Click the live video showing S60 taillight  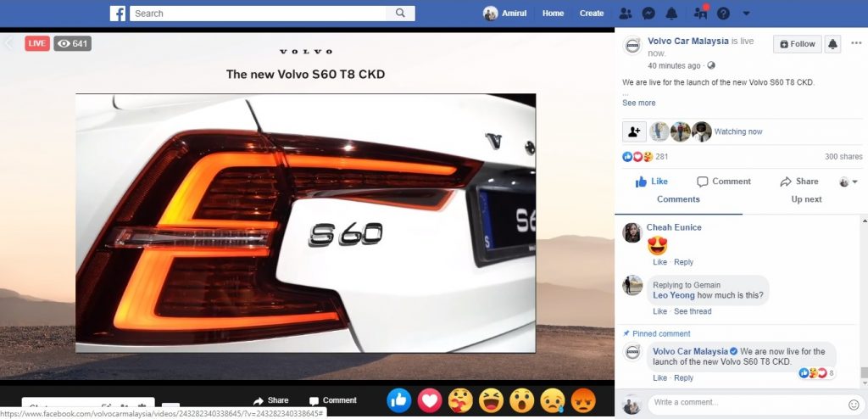pos(305,223)
